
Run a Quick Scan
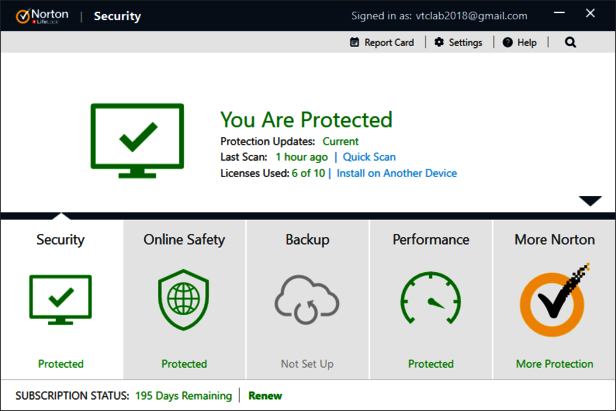click(370, 157)
